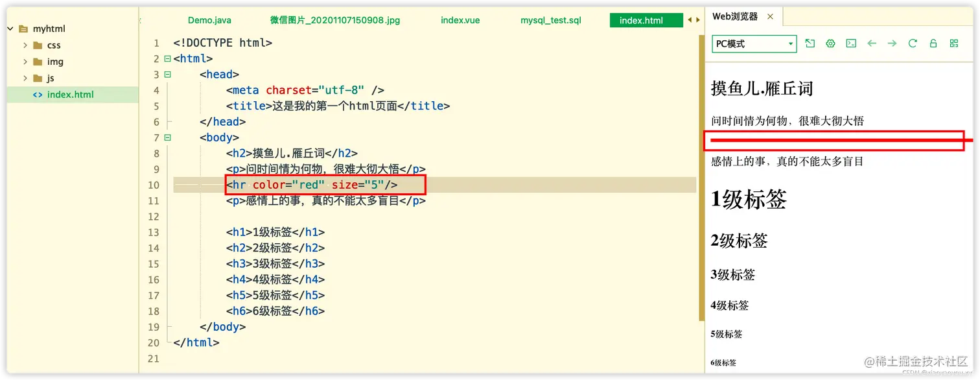
Task: Switch to the Demo.java tab
Action: 209,20
